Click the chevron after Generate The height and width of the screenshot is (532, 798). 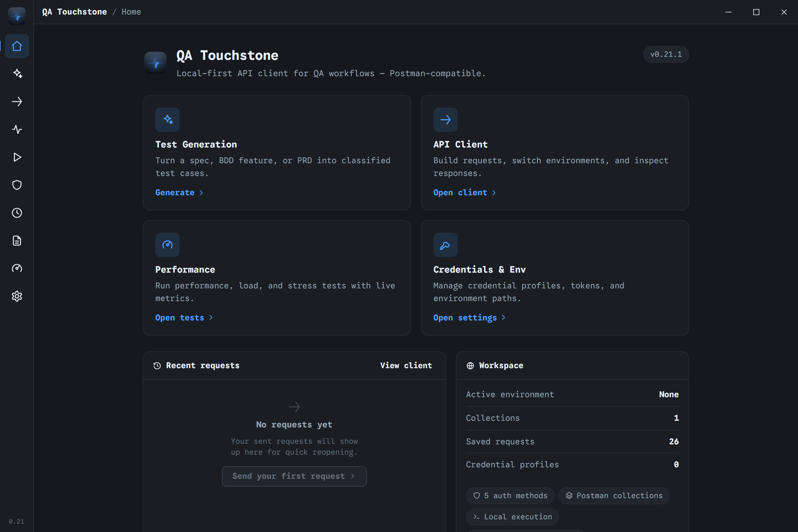click(201, 193)
